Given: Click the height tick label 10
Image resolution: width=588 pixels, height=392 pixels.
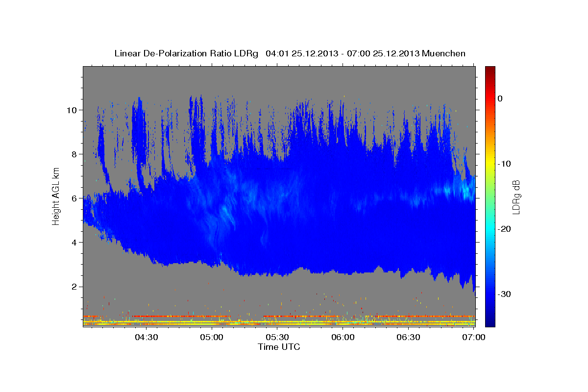Looking at the screenshot, I should [x=72, y=110].
